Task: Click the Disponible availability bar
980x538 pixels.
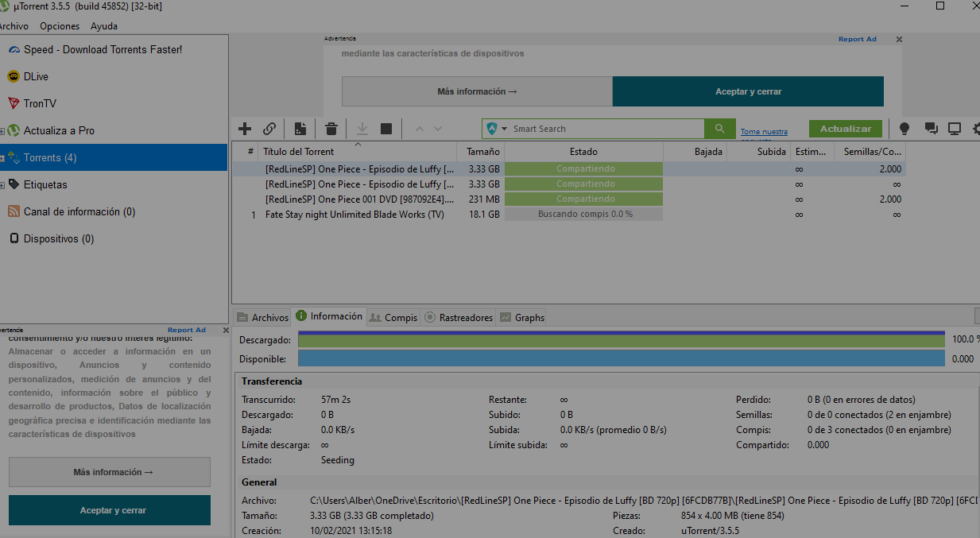Action: pos(621,358)
